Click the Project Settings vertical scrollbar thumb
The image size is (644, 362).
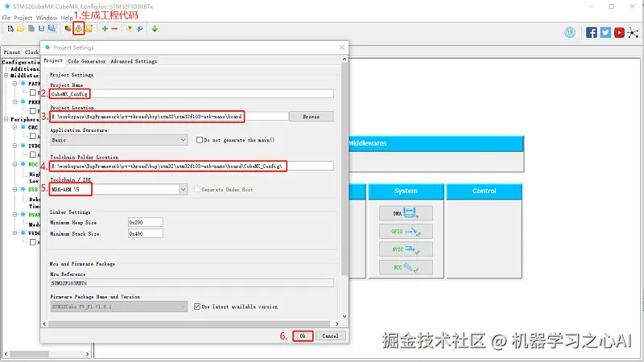tap(345, 170)
